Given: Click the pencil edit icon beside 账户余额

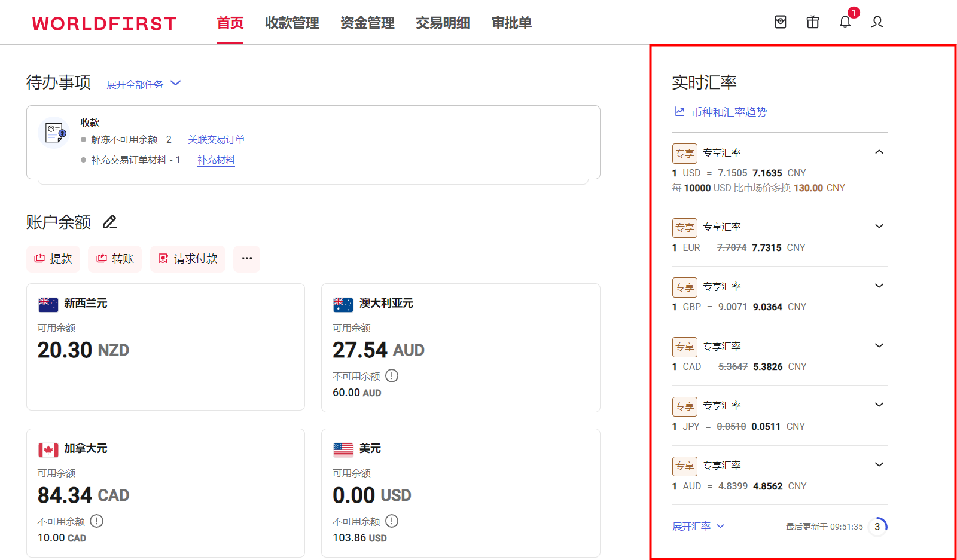Looking at the screenshot, I should point(109,222).
